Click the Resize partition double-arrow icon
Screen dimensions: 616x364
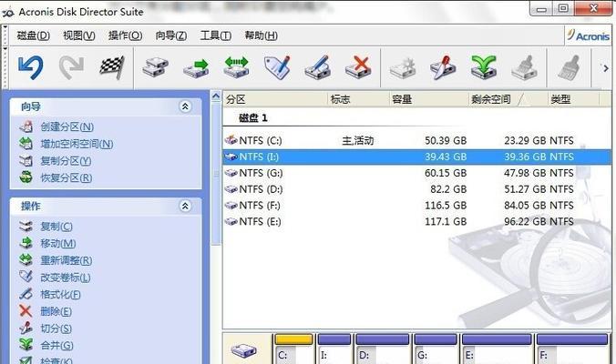click(236, 67)
